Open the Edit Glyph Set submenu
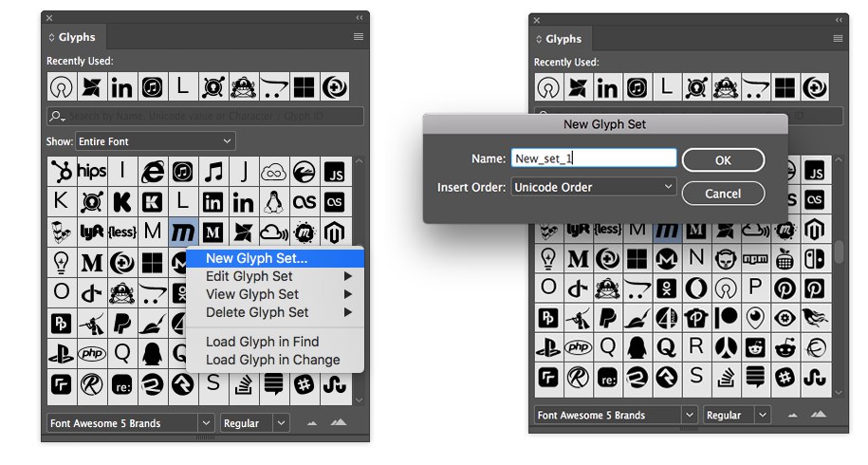The width and height of the screenshot is (868, 465). point(275,276)
